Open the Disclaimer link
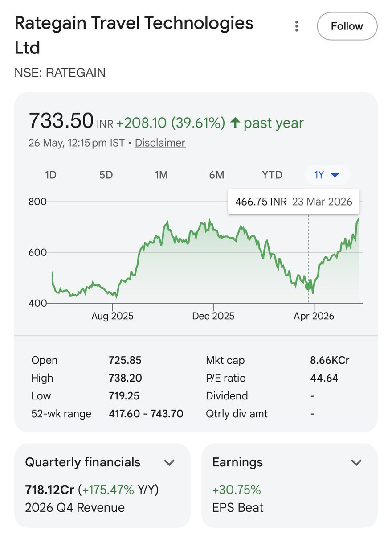This screenshot has width=392, height=535. point(160,143)
